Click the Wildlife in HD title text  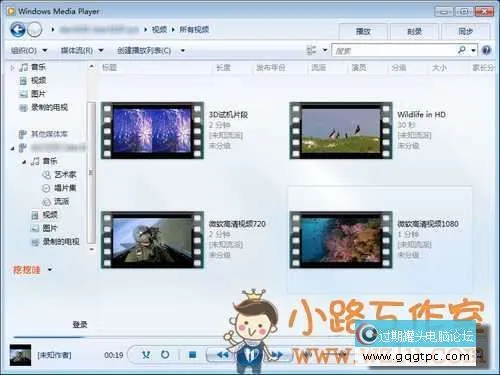click(x=421, y=115)
